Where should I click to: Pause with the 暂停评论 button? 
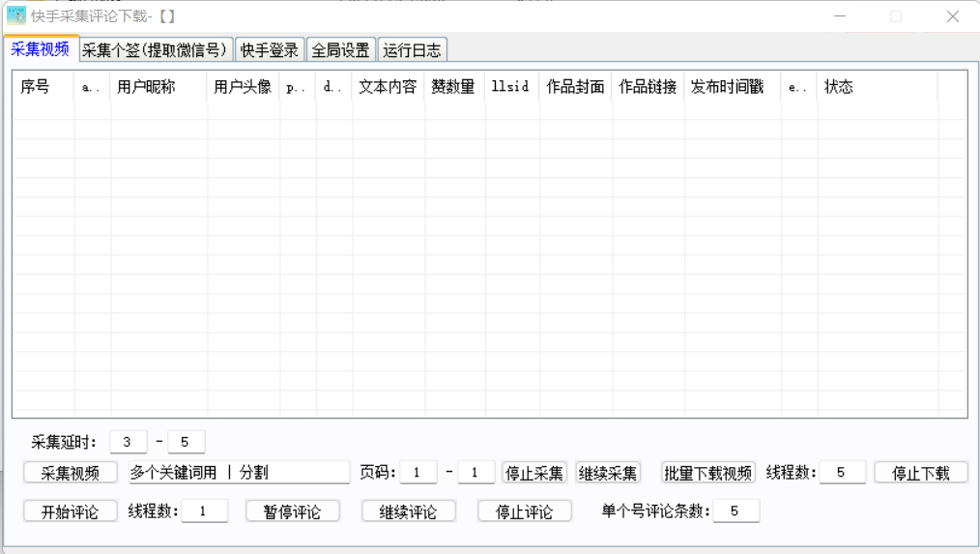[x=293, y=511]
